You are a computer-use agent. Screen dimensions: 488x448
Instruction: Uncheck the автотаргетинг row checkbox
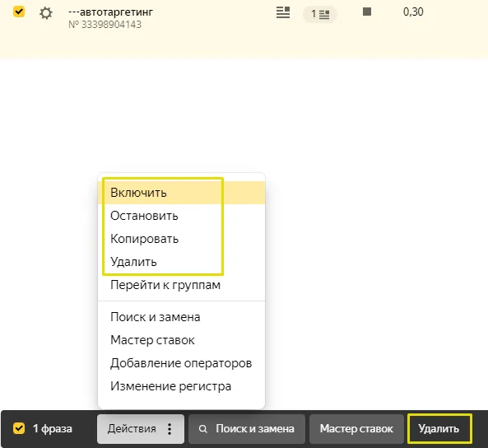pyautogui.click(x=19, y=12)
